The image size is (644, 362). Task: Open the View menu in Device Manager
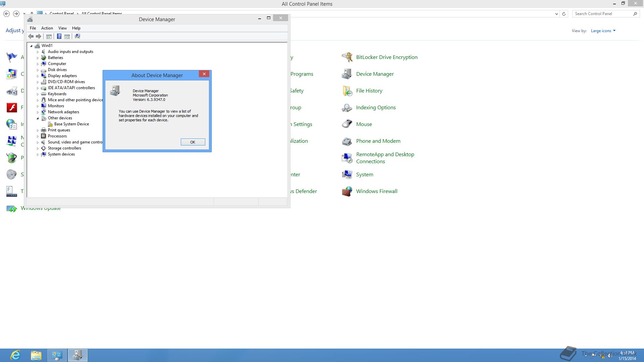coord(62,28)
